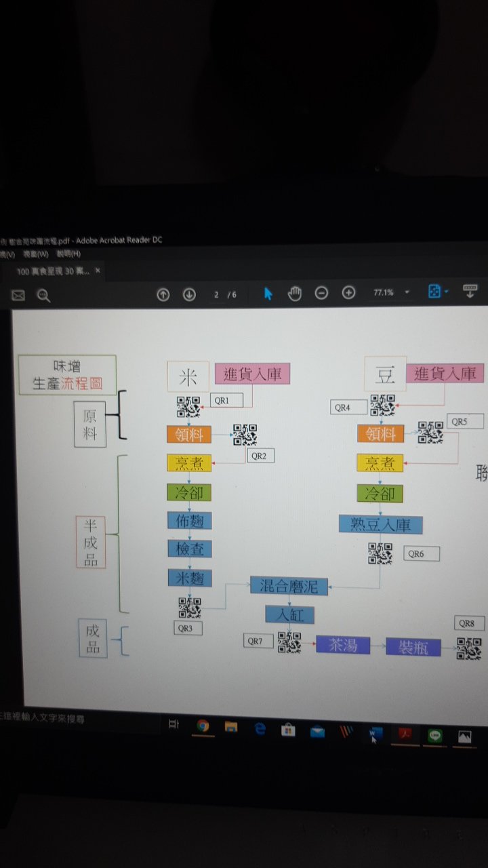Go to next page with down arrow
The width and height of the screenshot is (488, 868).
point(189,294)
